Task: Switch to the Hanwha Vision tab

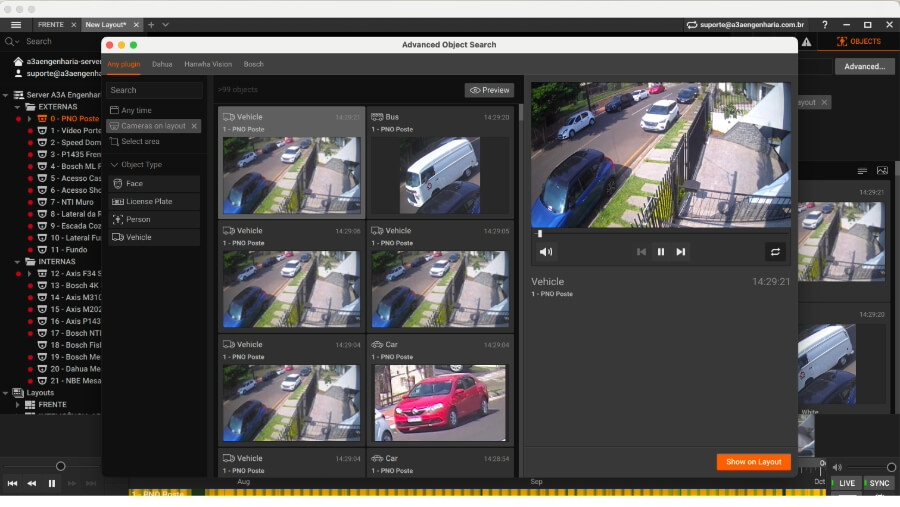Action: point(208,64)
